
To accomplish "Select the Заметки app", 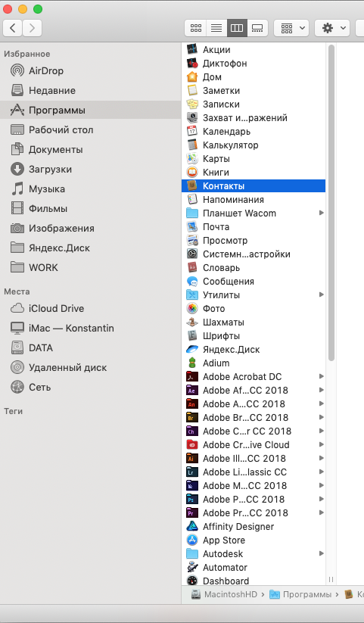I will pyautogui.click(x=254, y=91).
